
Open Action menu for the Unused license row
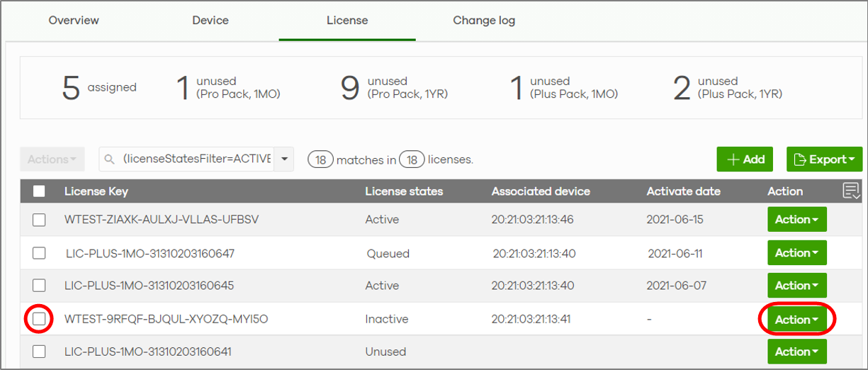[796, 352]
